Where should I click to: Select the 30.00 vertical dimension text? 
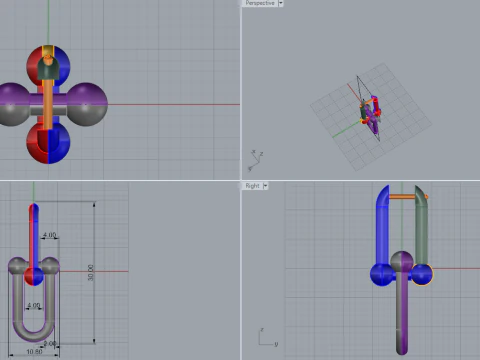point(91,273)
